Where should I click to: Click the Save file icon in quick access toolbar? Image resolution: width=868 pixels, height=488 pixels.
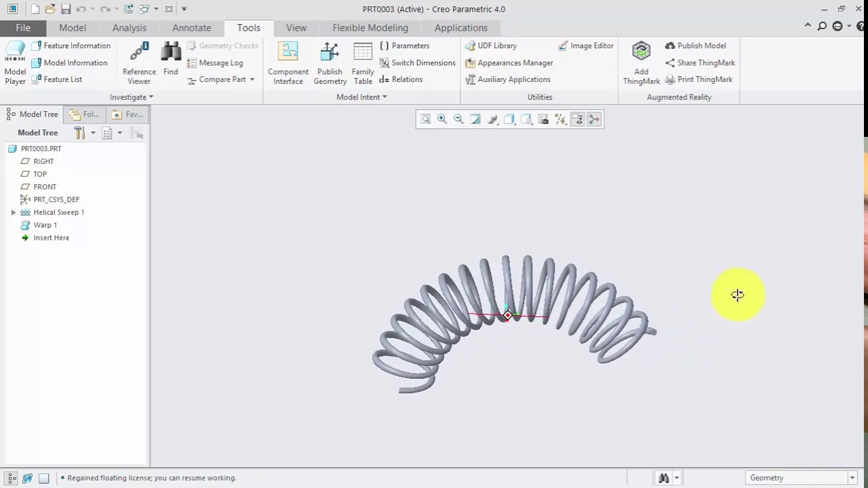coord(66,9)
